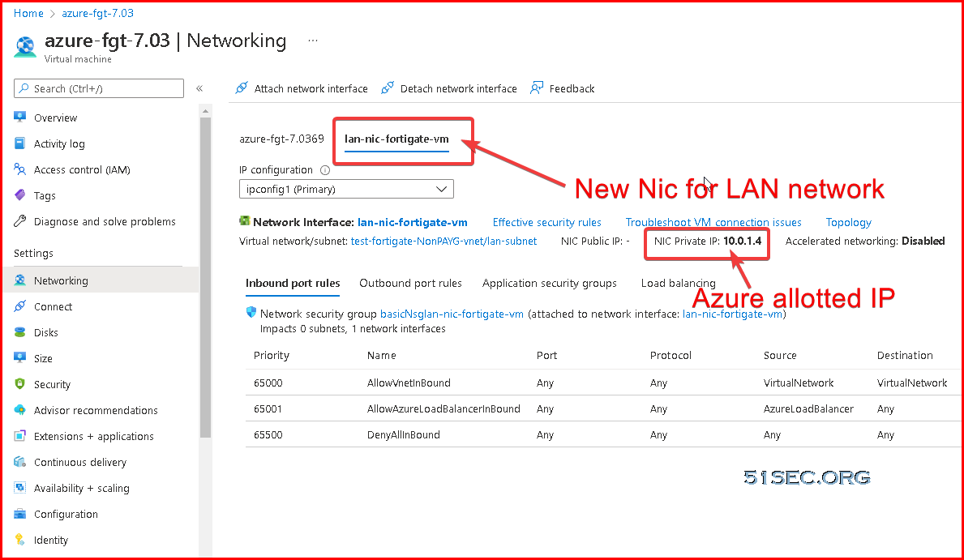Open Application security groups tab

[x=550, y=284]
